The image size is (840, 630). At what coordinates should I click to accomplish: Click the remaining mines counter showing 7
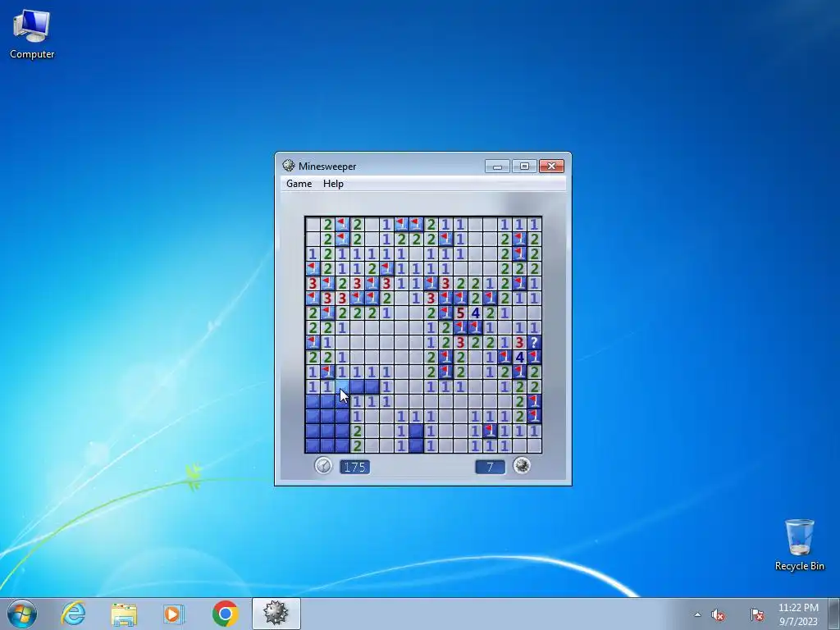491,467
